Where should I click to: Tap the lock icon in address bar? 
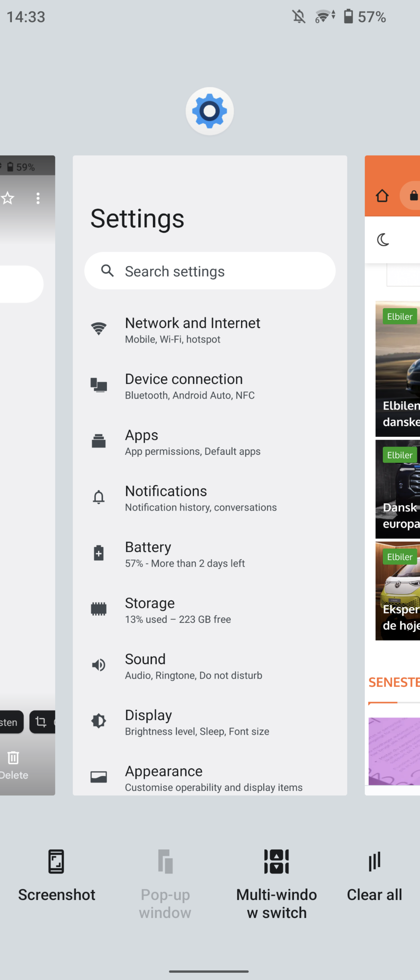point(413,196)
